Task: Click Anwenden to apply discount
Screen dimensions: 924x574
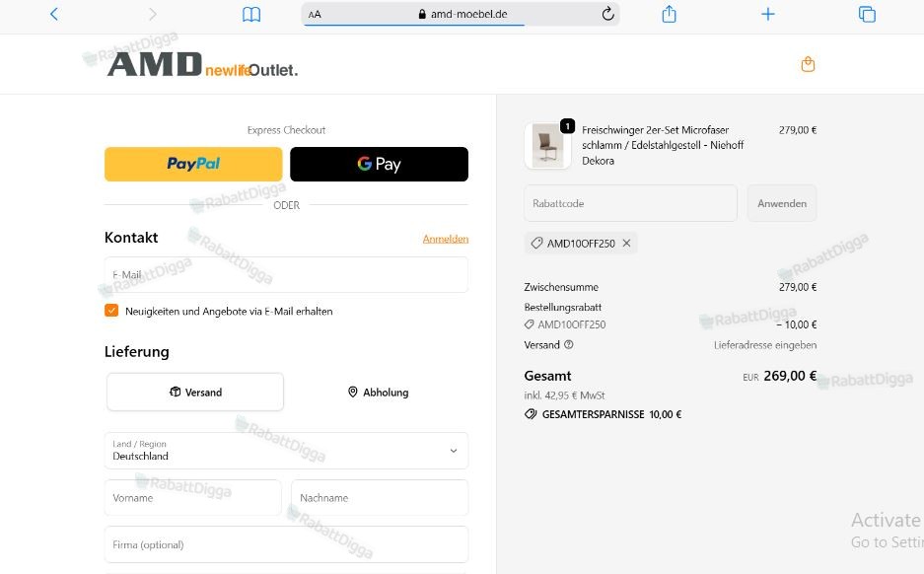Action: [782, 203]
